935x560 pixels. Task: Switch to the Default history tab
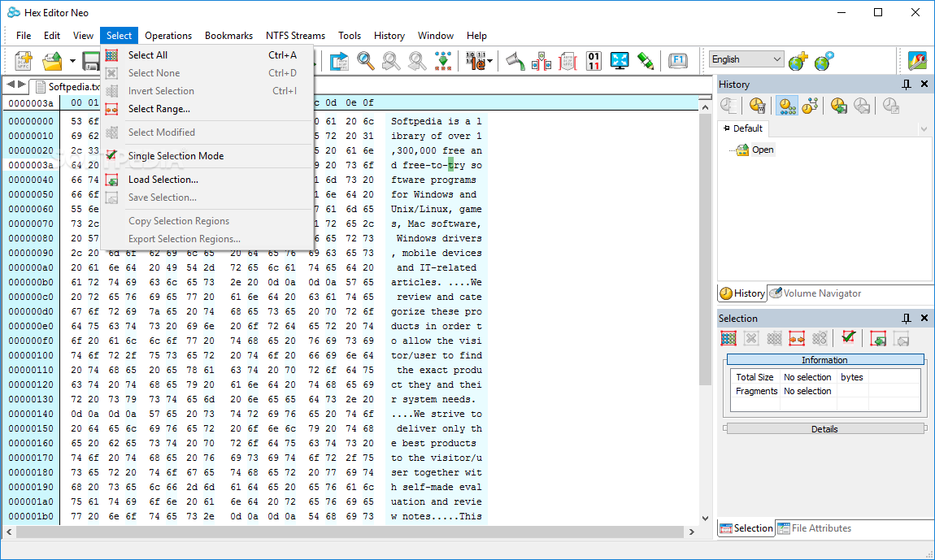[743, 128]
